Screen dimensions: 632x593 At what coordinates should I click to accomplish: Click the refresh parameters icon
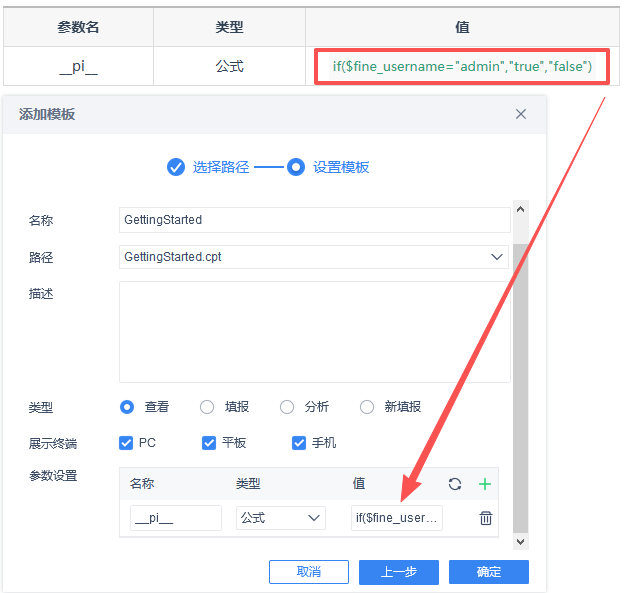point(455,484)
